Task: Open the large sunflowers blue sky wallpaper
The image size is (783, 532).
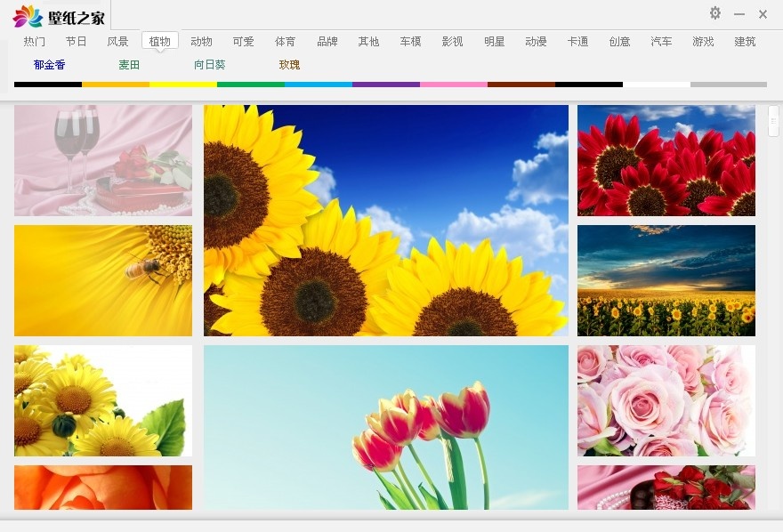Action: click(x=386, y=220)
